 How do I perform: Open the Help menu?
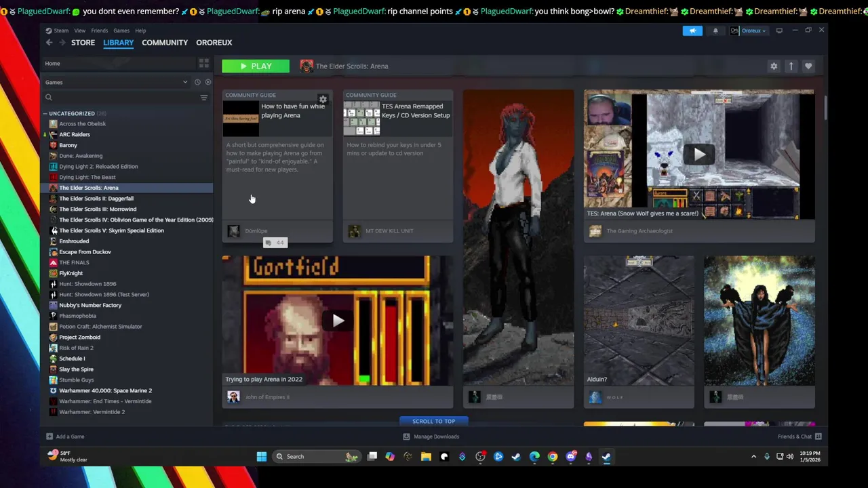coord(140,30)
